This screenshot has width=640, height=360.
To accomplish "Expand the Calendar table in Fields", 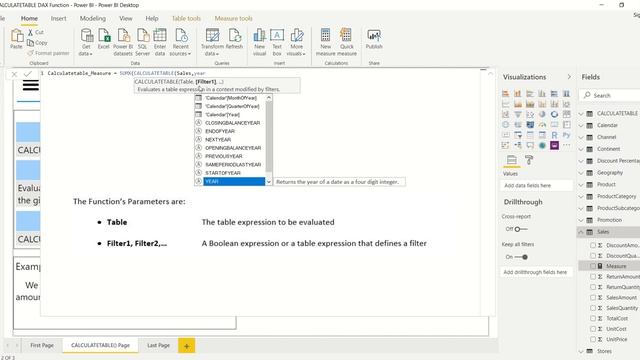I will (x=581, y=125).
